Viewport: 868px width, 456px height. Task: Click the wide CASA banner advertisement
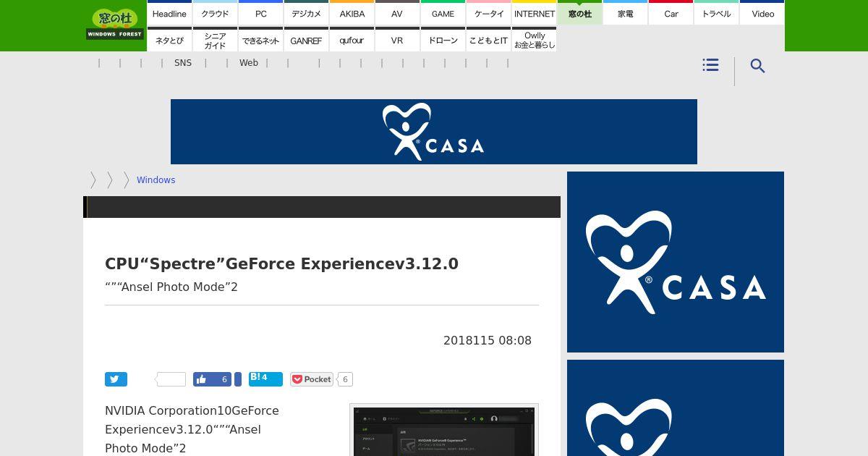(x=434, y=132)
